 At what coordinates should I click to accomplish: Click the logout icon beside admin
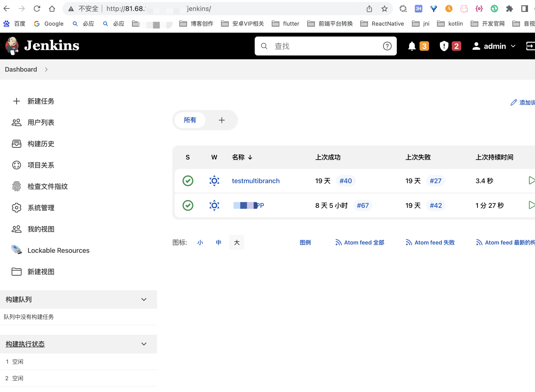530,46
